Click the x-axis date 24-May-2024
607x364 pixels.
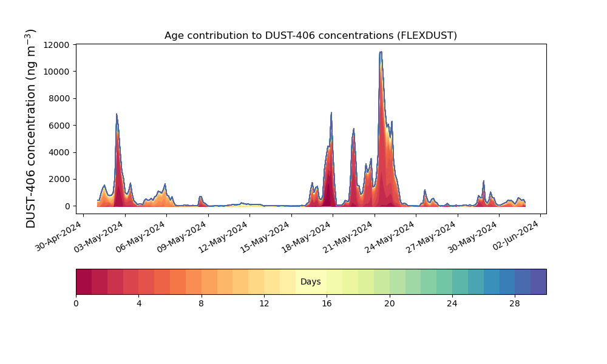390,236
